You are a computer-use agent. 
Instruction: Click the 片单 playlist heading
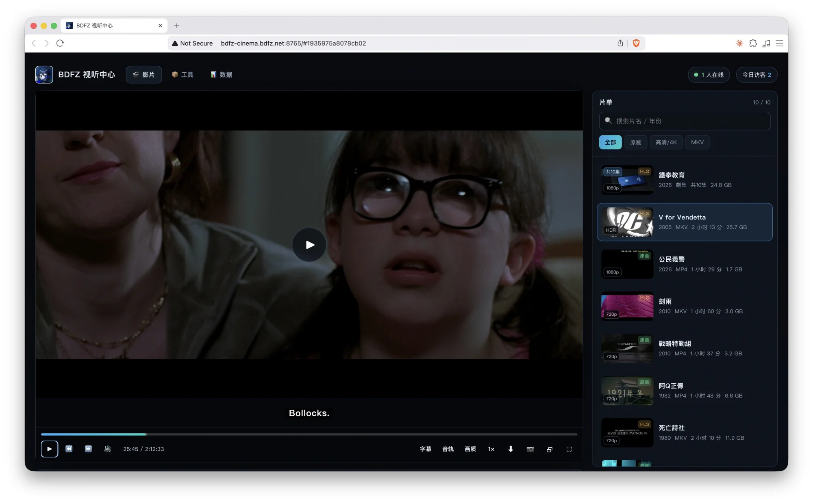point(606,102)
